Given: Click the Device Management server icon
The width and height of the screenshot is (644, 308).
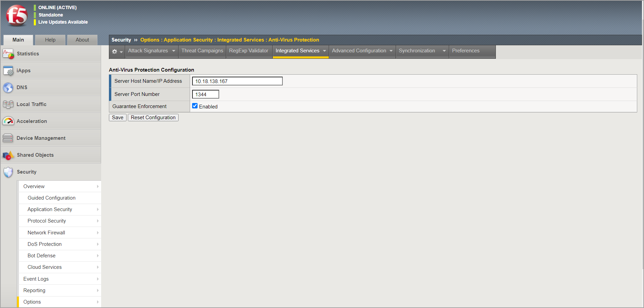Looking at the screenshot, I should click(8, 138).
